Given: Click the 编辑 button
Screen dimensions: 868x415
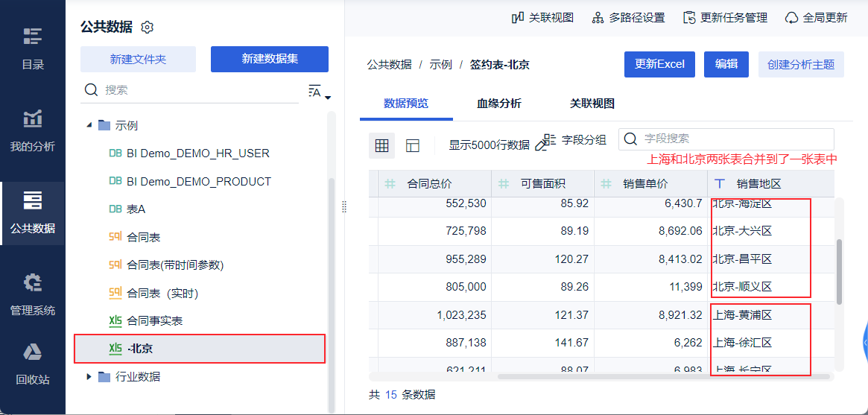Looking at the screenshot, I should tap(726, 64).
